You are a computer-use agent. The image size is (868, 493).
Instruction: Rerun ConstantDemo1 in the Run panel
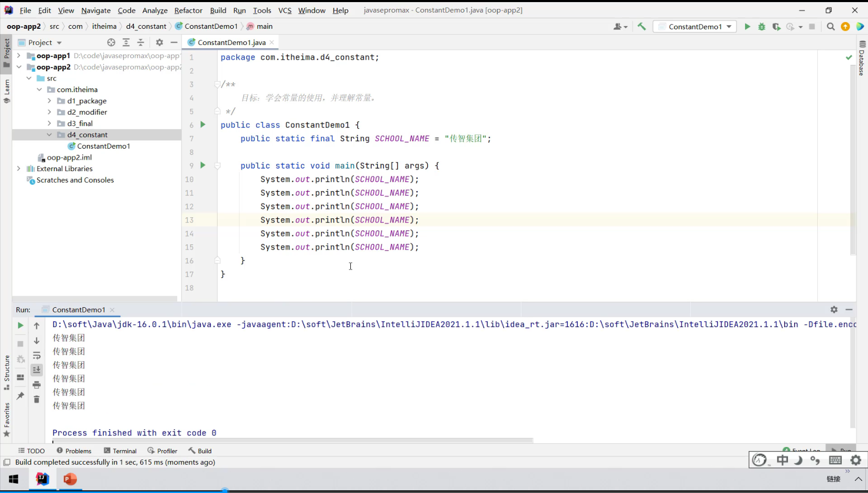coord(20,326)
